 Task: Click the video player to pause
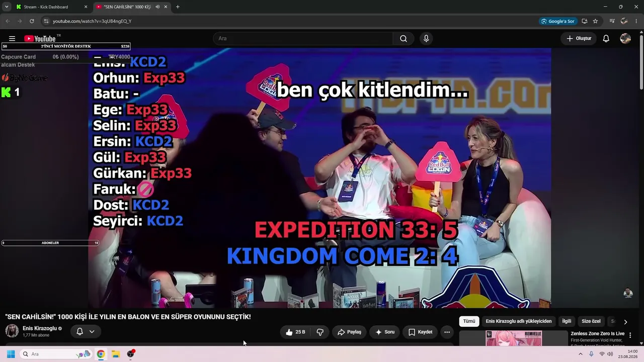(319, 178)
